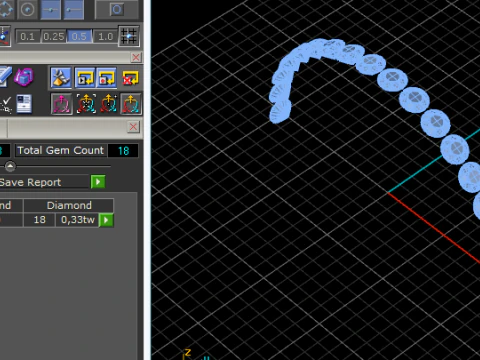Click the Total Gem Count label
This screenshot has height=360, width=480.
[61, 150]
